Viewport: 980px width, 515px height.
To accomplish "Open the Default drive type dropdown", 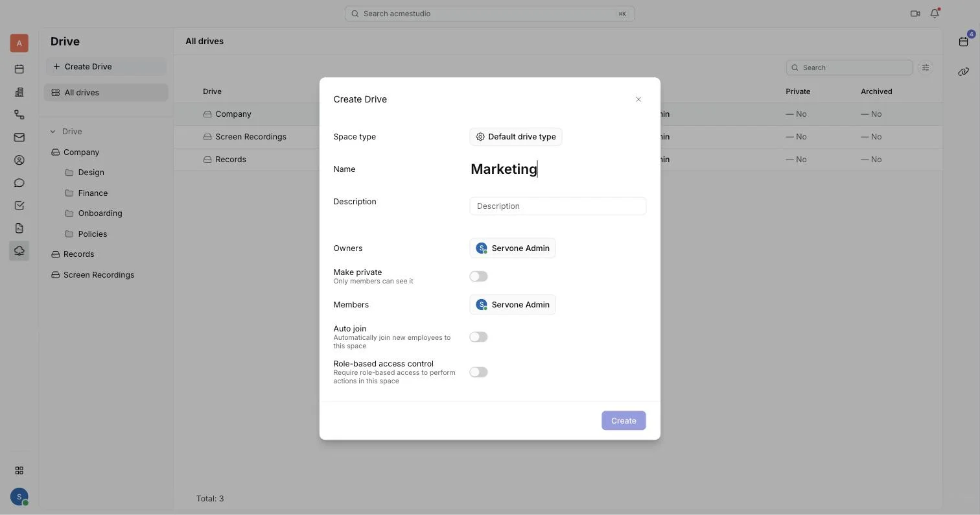I will point(516,137).
